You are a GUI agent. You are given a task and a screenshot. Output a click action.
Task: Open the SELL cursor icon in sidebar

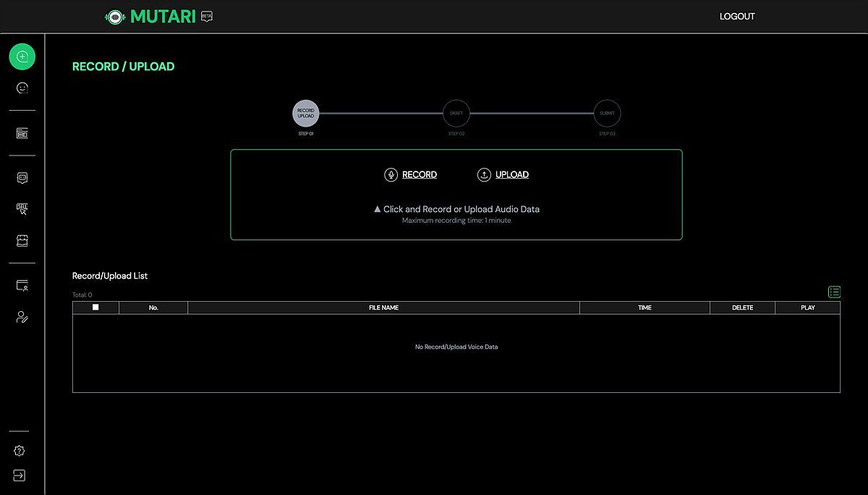[x=22, y=209]
